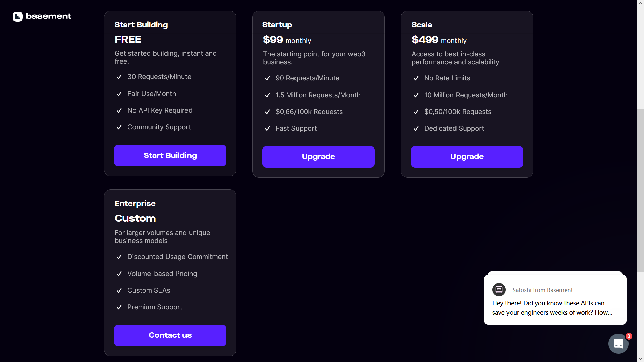
Task: Click checkmark next to Custom SLAs
Action: coord(119,290)
